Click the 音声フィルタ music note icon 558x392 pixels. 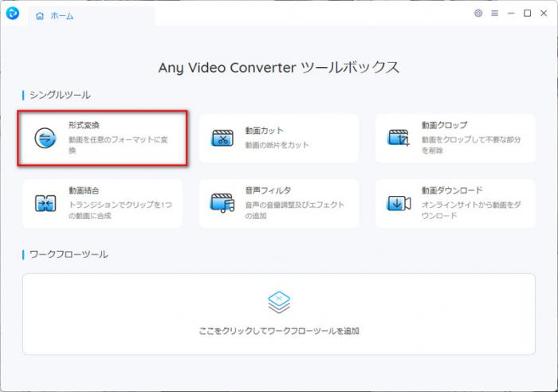222,202
